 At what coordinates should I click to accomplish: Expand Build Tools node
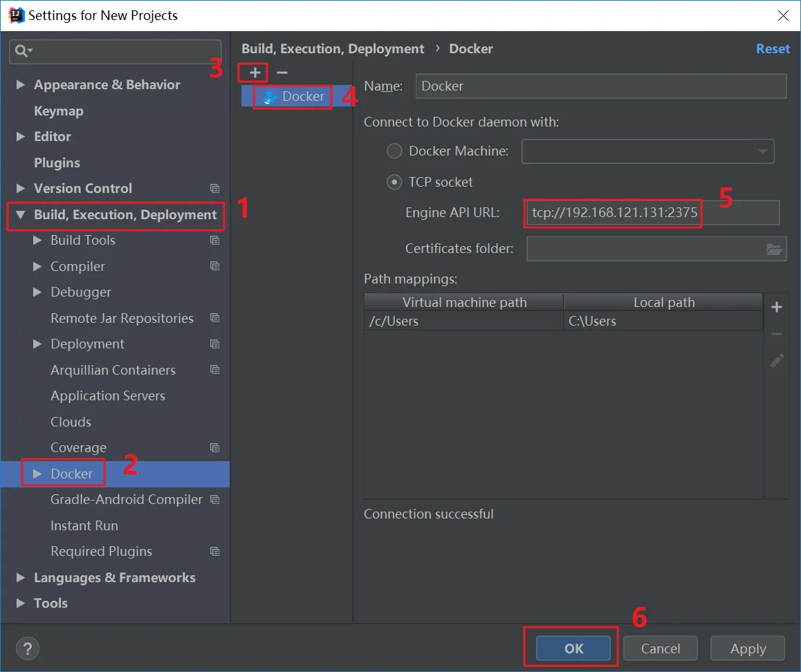point(37,240)
